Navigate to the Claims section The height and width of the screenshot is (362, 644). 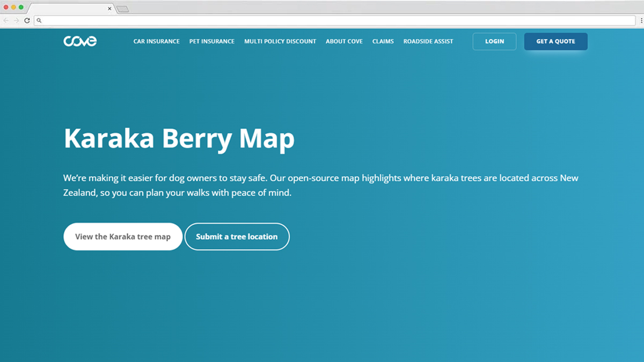pos(383,41)
